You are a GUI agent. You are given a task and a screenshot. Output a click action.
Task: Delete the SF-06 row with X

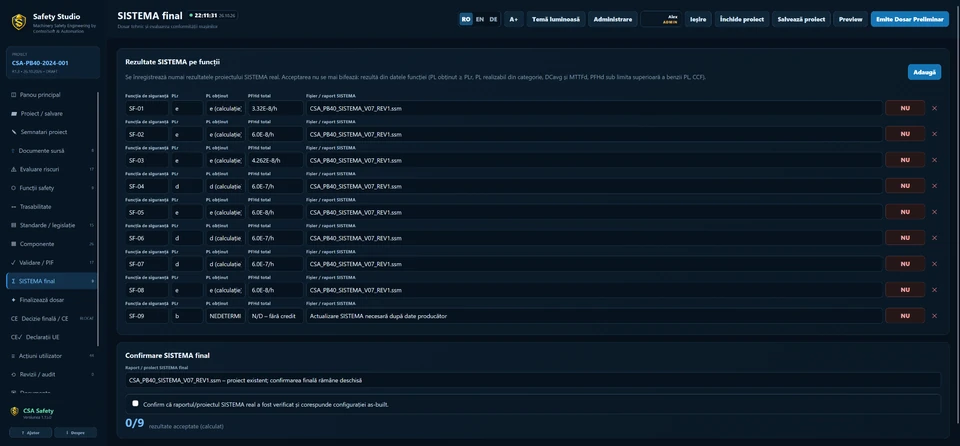tap(934, 238)
